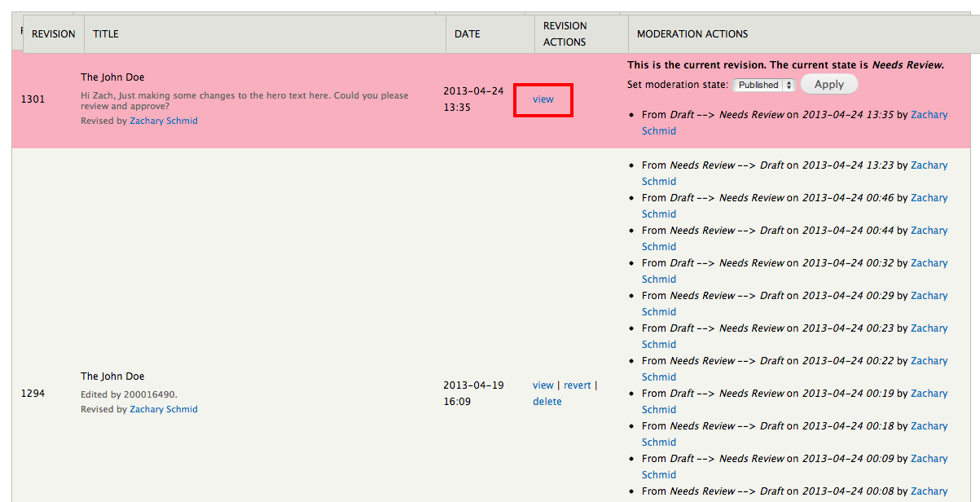This screenshot has width=980, height=502.
Task: Click revision number 1301
Action: pos(33,99)
